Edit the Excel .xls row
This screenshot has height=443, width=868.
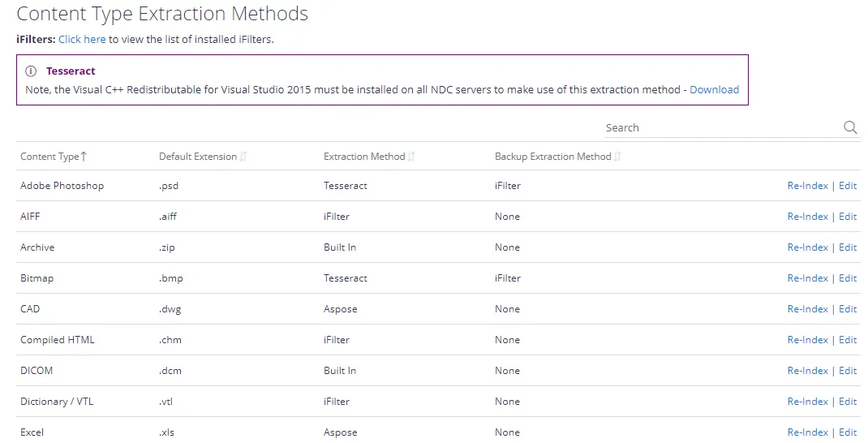[x=848, y=432]
